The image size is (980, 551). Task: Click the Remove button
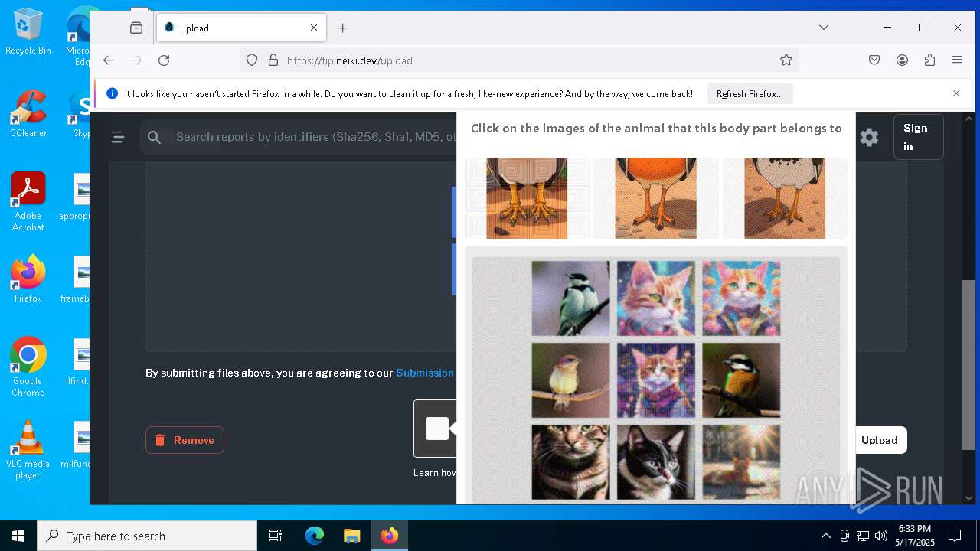point(185,440)
